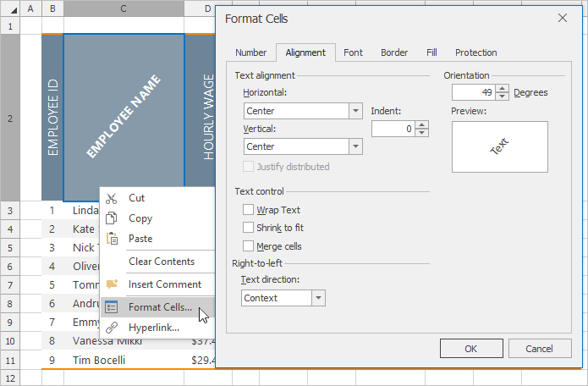Click the Cancel button
The image size is (588, 386).
[538, 349]
